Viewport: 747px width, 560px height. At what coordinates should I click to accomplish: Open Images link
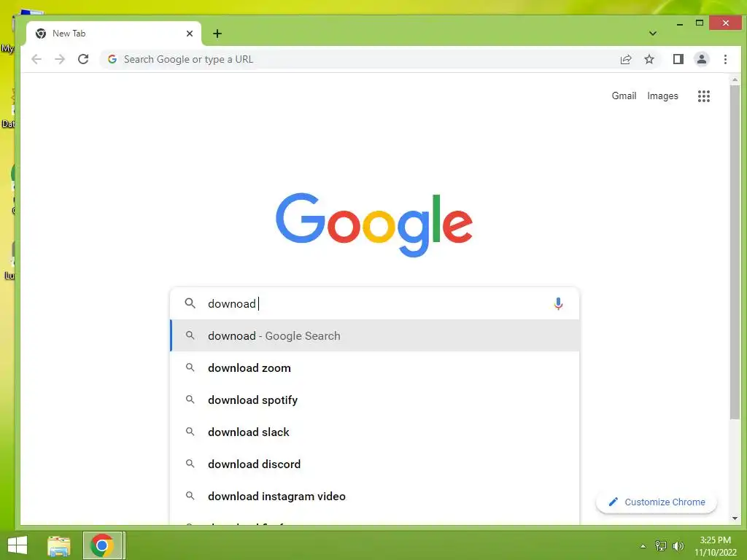coord(662,96)
